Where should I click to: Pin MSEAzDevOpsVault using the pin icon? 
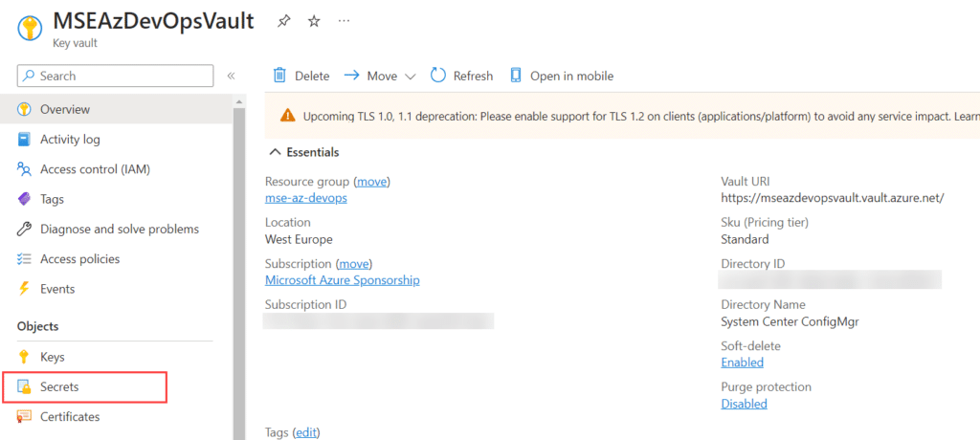point(283,21)
